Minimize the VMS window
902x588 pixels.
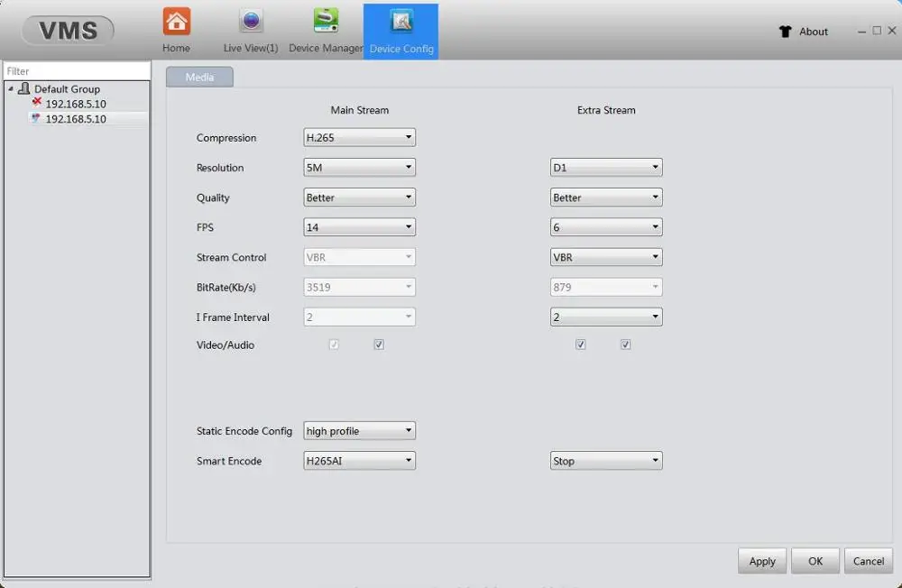[861, 32]
